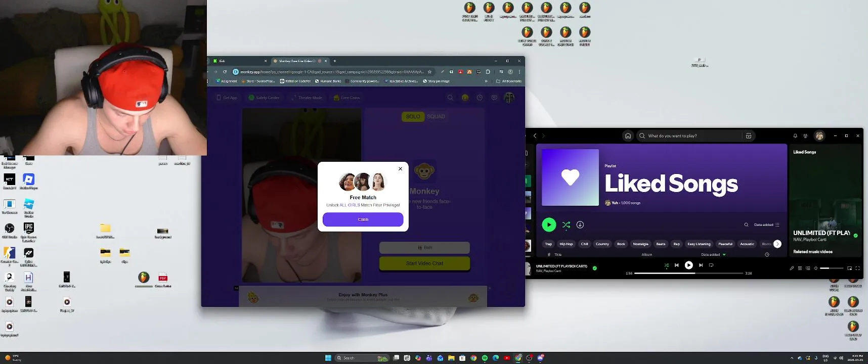Open Connect to a device icon
The image size is (868, 364).
[x=808, y=268]
